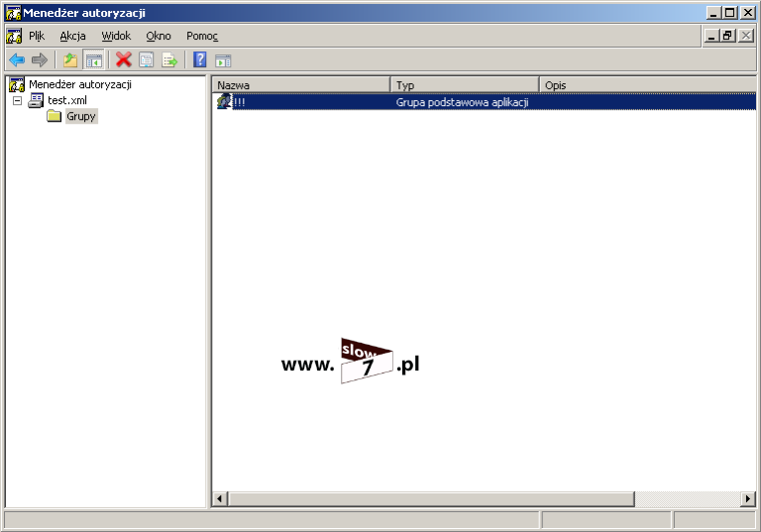Click the horizontal scrollbar right arrow
This screenshot has width=761, height=532.
click(748, 498)
